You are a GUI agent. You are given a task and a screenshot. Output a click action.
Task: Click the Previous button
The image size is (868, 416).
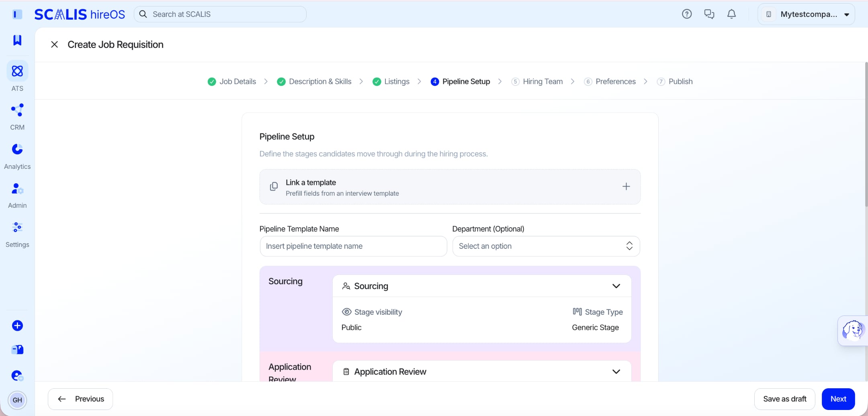click(x=80, y=399)
